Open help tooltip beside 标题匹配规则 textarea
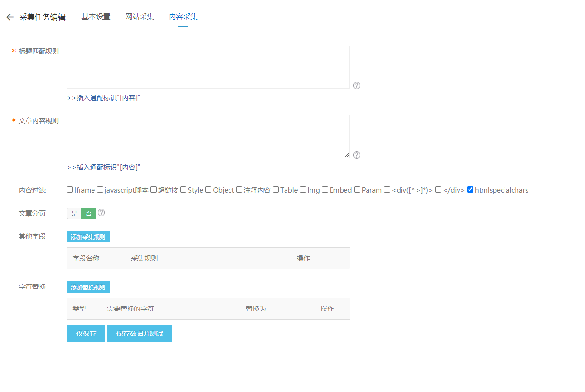Viewport: 585px width, 392px height. click(x=356, y=85)
